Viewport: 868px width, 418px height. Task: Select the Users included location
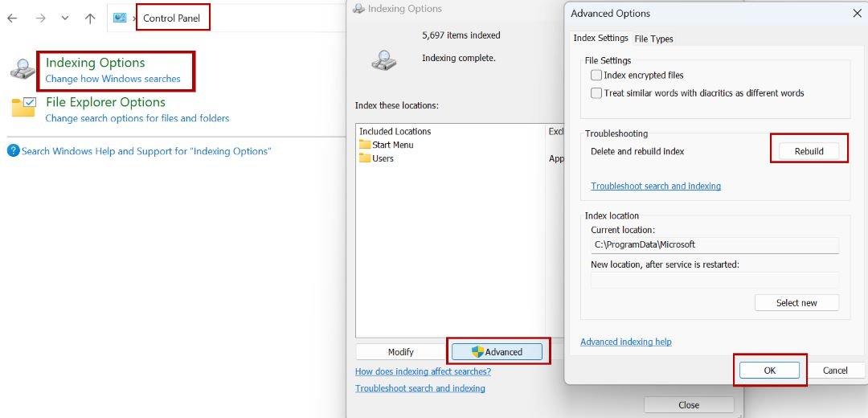point(383,158)
